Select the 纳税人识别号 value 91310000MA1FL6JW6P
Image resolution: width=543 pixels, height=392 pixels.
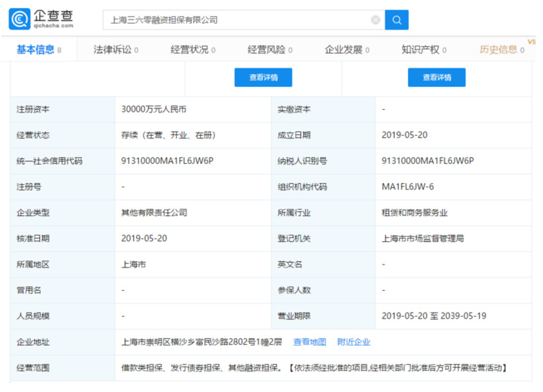pyautogui.click(x=428, y=161)
